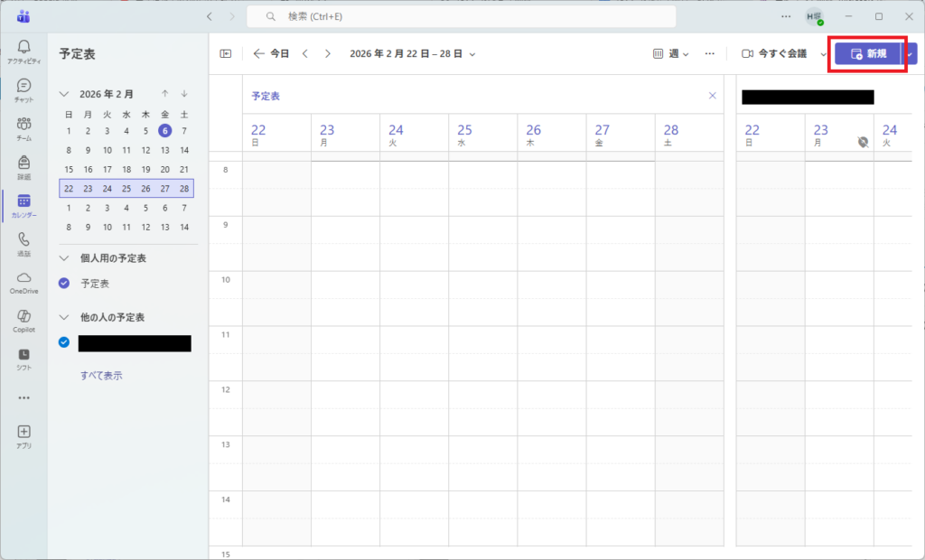Screen dimensions: 925x560
Task: Select February 6 in the mini calendar
Action: coord(164,131)
